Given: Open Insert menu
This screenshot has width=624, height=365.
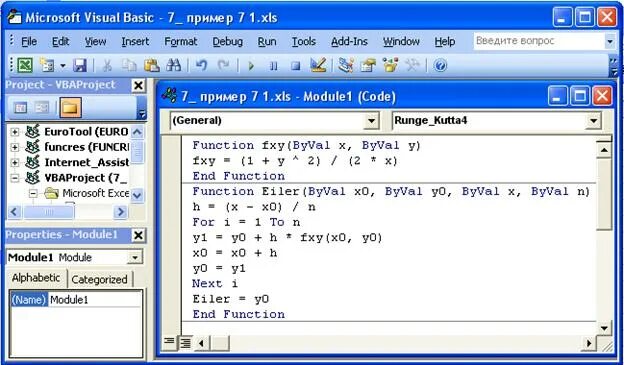Looking at the screenshot, I should (x=135, y=41).
